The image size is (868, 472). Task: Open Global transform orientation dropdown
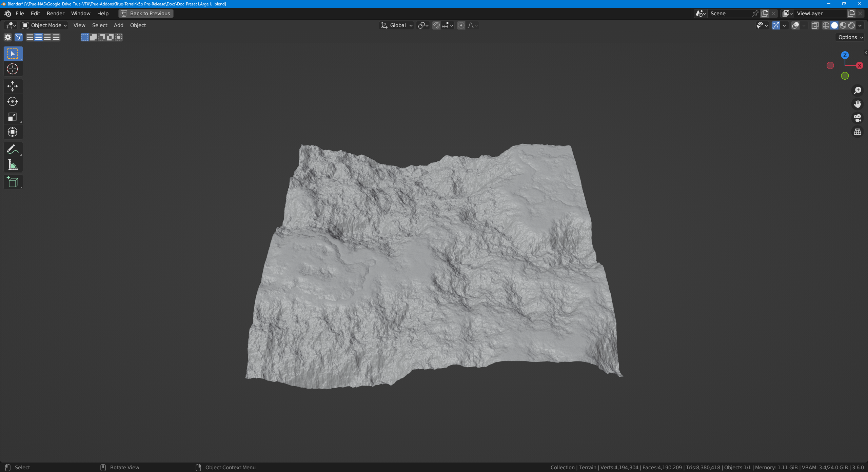(x=397, y=25)
